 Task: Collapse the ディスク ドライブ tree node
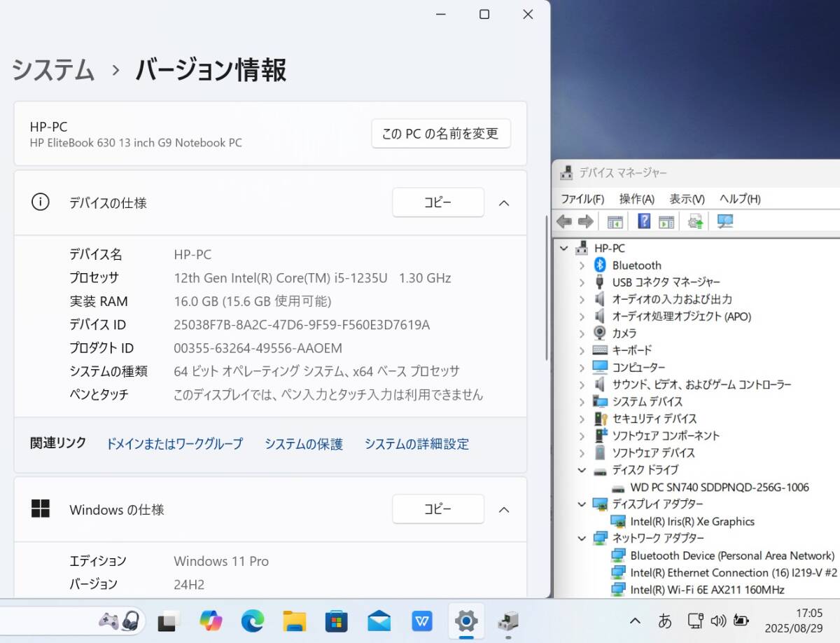(582, 470)
